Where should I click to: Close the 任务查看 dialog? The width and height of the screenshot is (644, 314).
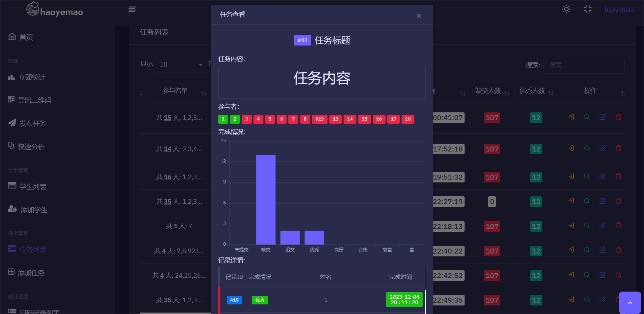pos(419,16)
